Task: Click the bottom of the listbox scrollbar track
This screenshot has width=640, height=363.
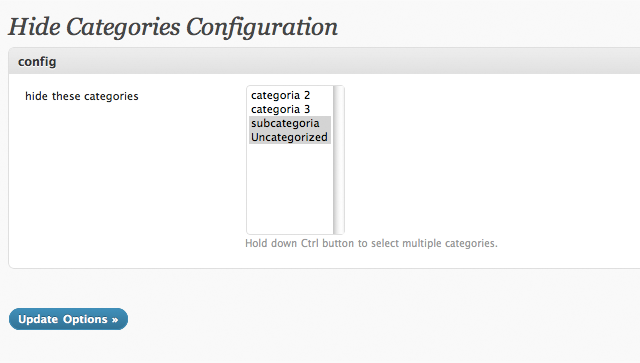Action: tap(338, 228)
